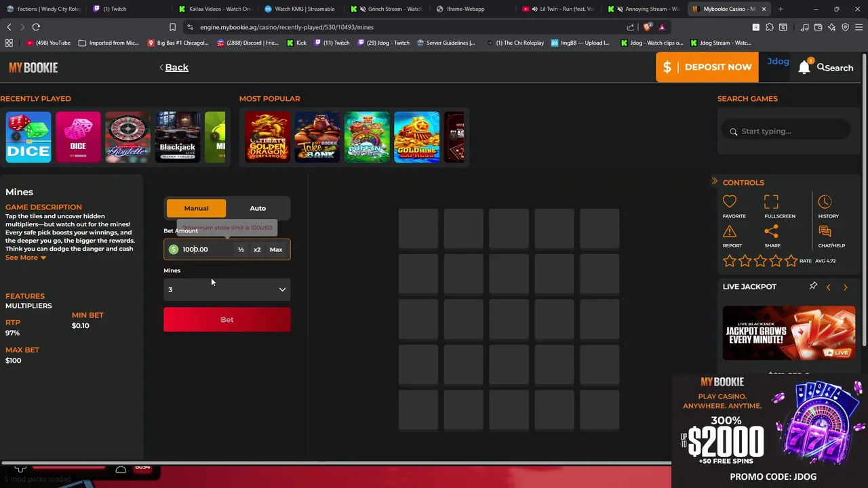Type in Search Games field
This screenshot has width=868, height=488.
pos(787,131)
